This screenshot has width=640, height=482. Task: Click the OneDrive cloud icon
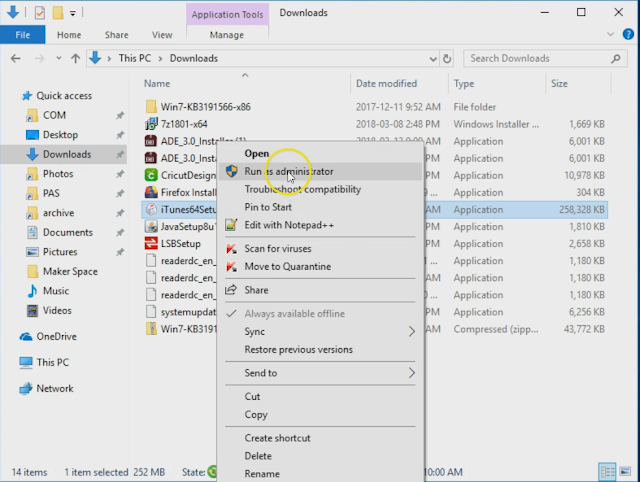[x=26, y=337]
